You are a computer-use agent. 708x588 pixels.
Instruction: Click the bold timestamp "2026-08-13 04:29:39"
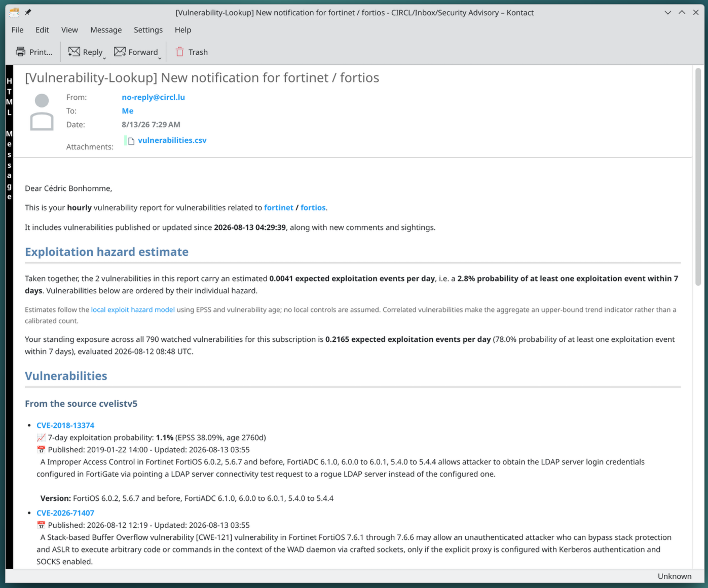[250, 227]
